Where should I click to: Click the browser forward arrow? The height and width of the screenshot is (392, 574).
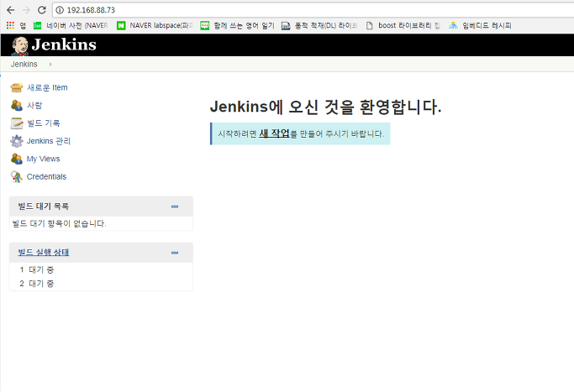point(26,10)
